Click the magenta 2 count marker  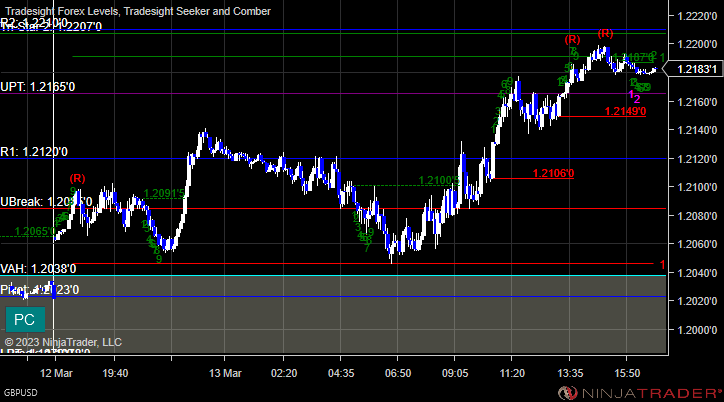637,99
